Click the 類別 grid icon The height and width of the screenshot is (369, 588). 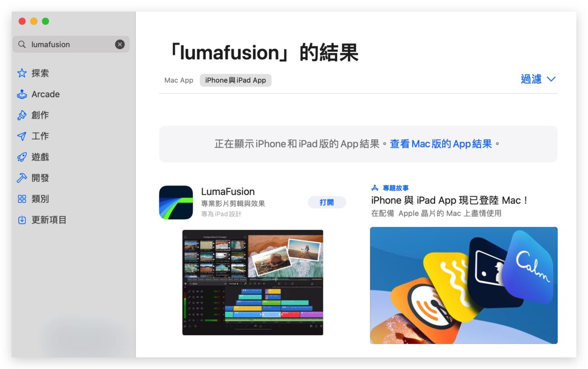tap(22, 199)
